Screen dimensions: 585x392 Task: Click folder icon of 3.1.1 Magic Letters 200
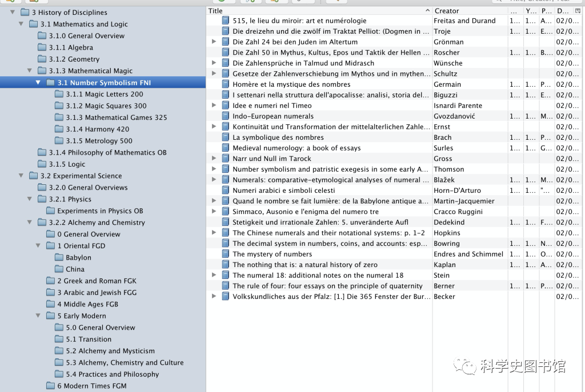tap(59, 94)
